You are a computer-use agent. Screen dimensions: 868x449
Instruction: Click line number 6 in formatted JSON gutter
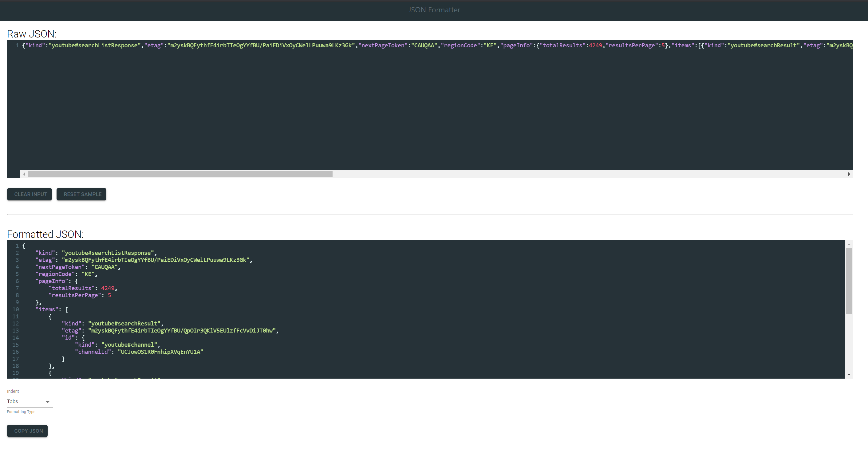point(17,281)
